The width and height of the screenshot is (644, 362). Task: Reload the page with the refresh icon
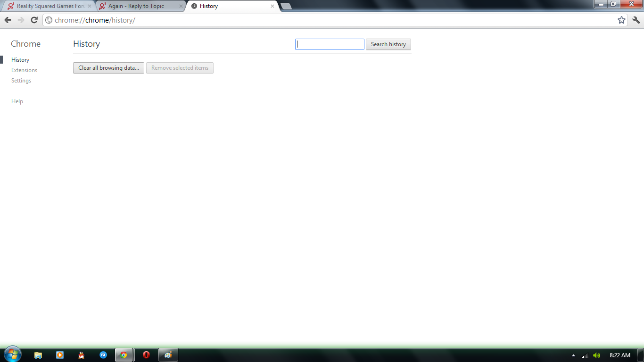click(34, 20)
